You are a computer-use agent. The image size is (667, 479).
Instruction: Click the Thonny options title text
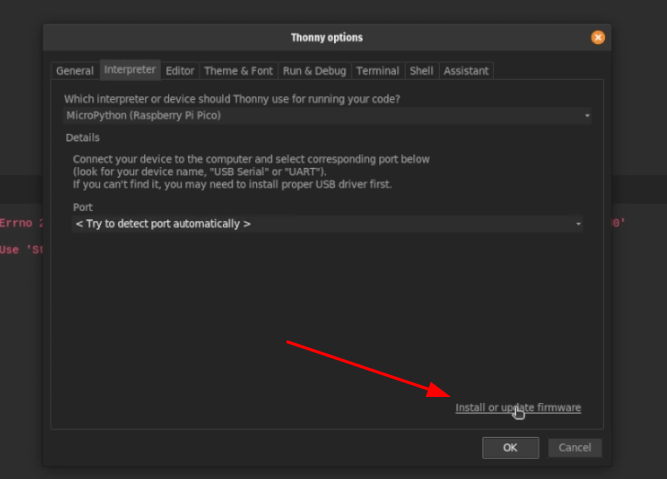(x=327, y=37)
